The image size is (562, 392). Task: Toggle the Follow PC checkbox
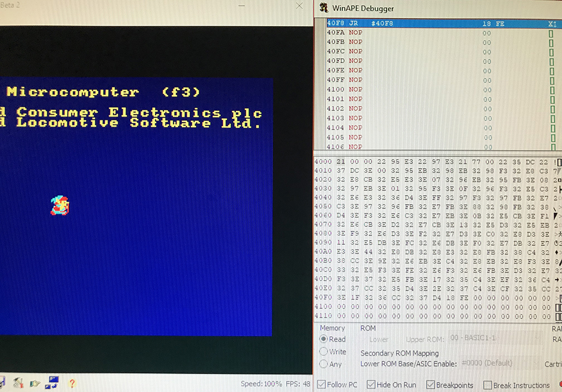coord(322,385)
